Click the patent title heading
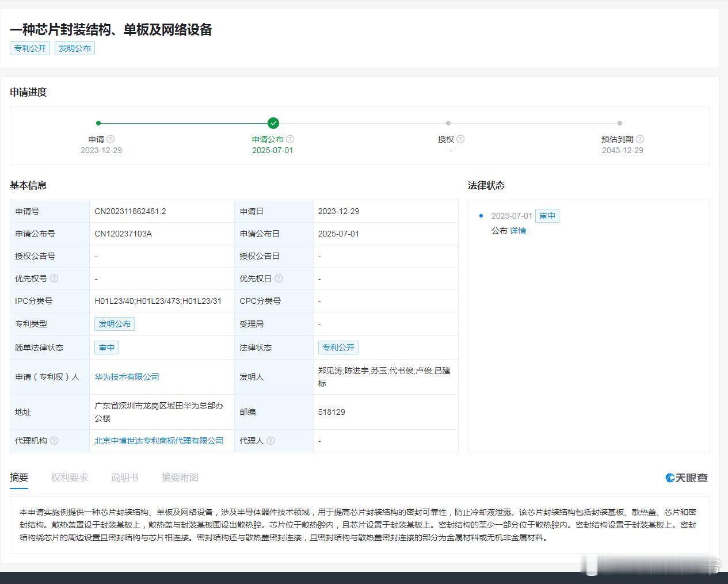Screen dimensions: 728x584 click(111, 29)
